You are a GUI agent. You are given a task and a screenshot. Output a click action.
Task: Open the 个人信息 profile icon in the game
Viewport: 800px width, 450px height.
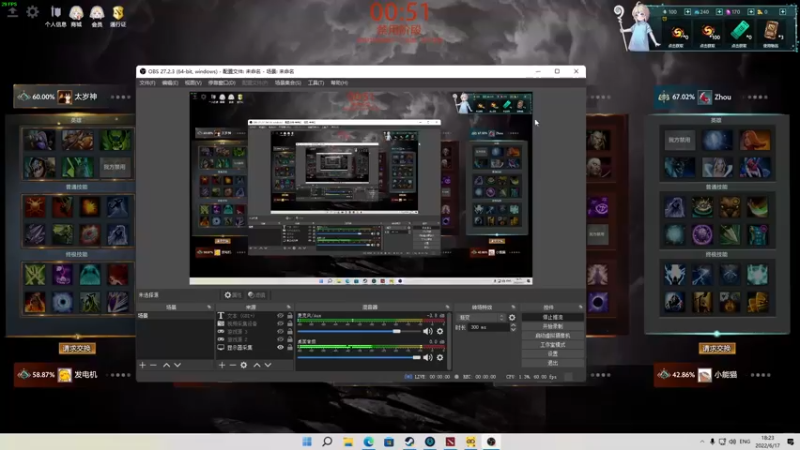(56, 16)
